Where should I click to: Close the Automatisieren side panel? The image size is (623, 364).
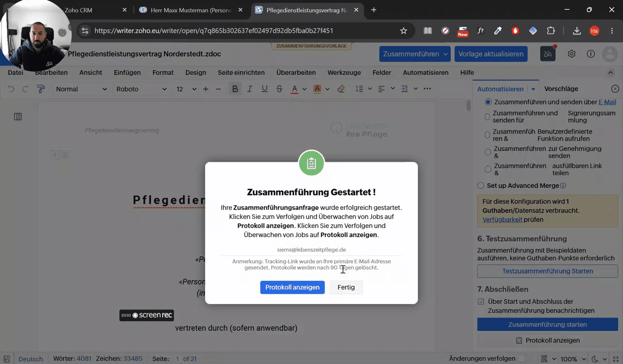click(x=615, y=89)
